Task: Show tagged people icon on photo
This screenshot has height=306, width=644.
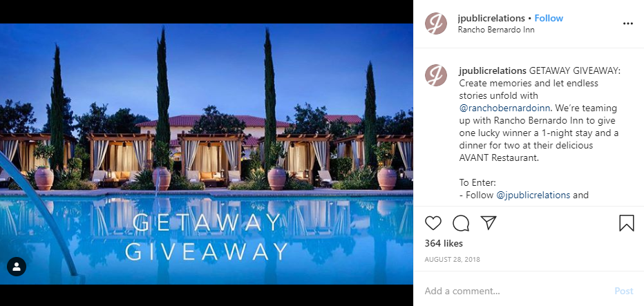Action: tap(17, 267)
